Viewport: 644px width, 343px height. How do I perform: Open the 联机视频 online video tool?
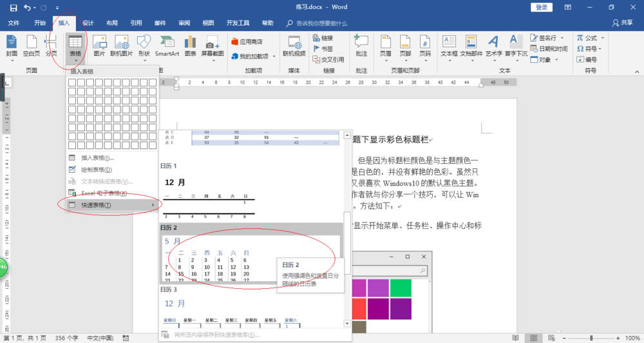[294, 44]
